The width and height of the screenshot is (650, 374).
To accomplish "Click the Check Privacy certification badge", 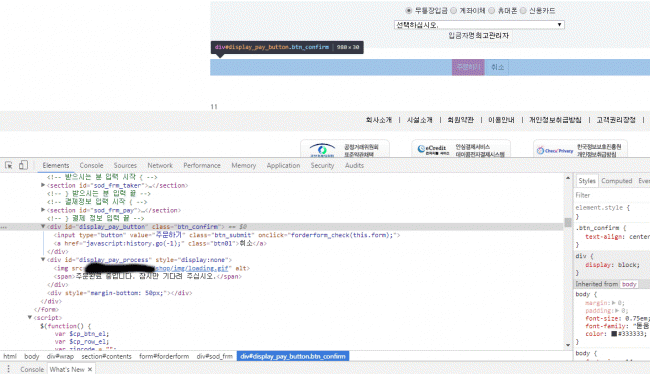I will (x=580, y=149).
